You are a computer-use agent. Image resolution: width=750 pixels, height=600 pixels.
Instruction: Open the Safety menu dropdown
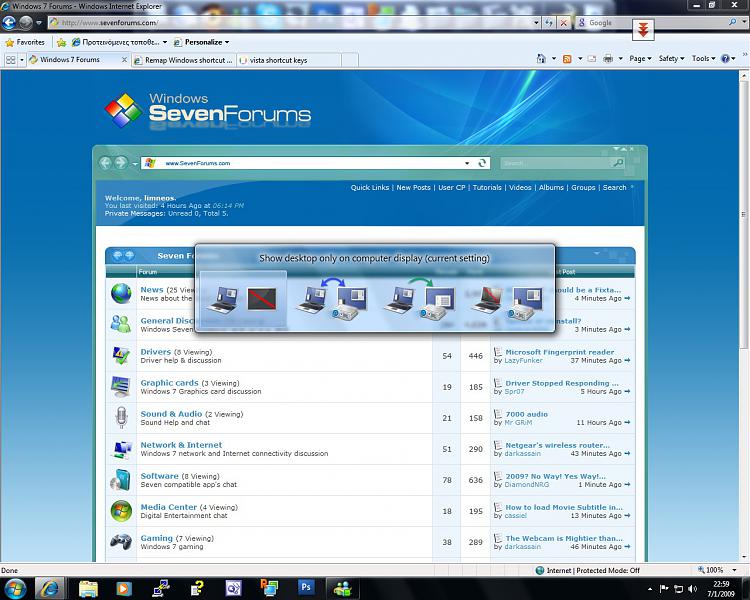click(671, 58)
